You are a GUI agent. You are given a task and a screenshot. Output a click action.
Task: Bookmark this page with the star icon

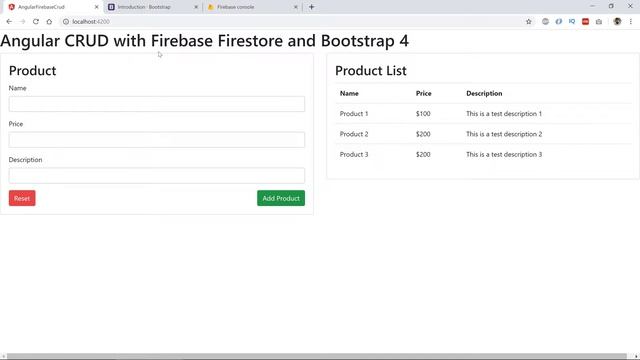point(529,22)
